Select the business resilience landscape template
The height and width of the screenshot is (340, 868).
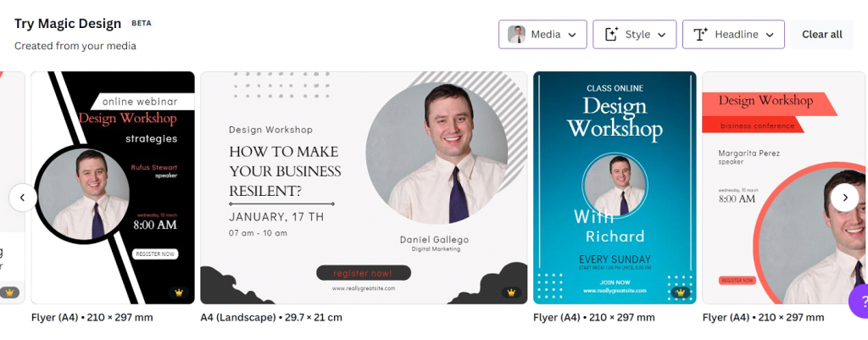click(364, 187)
